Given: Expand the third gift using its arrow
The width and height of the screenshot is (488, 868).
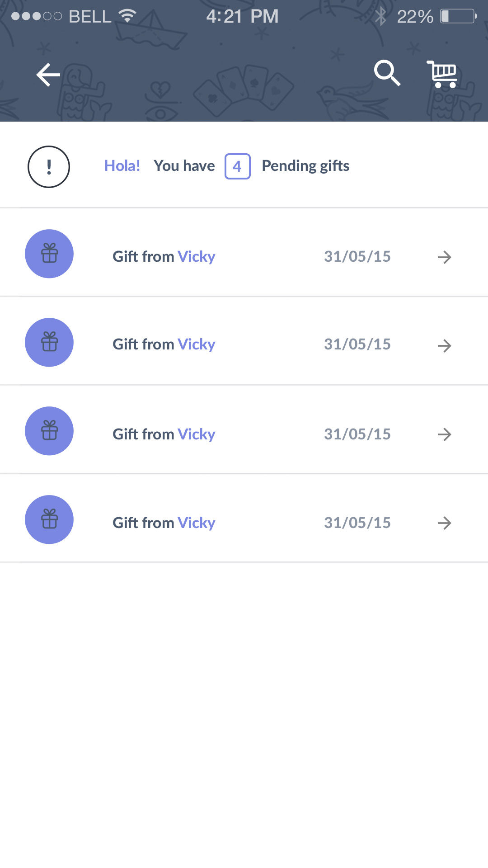Looking at the screenshot, I should (445, 434).
